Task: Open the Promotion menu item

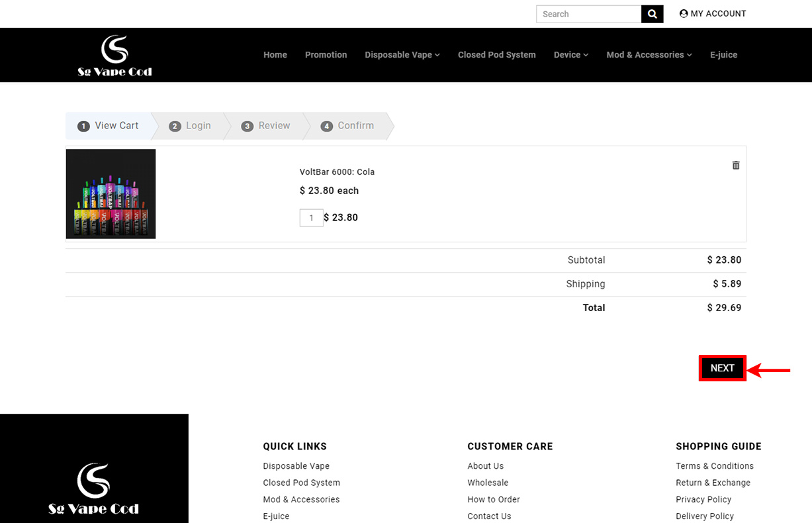Action: [x=326, y=55]
